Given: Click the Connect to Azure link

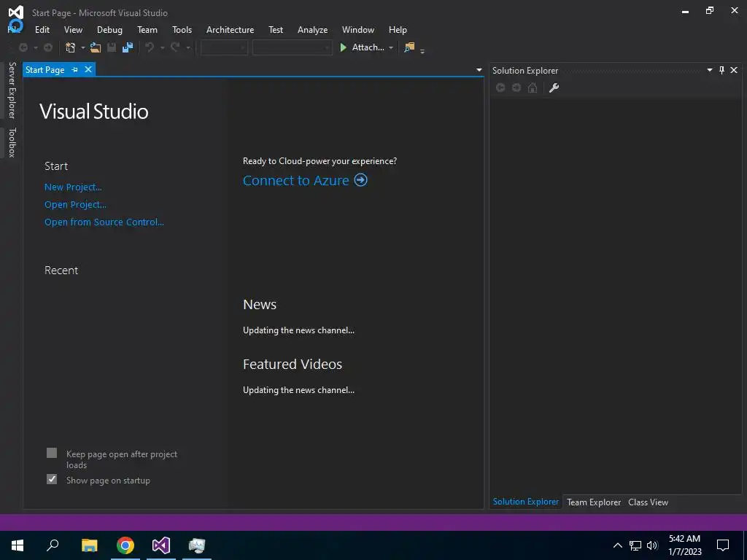Looking at the screenshot, I should point(296,181).
